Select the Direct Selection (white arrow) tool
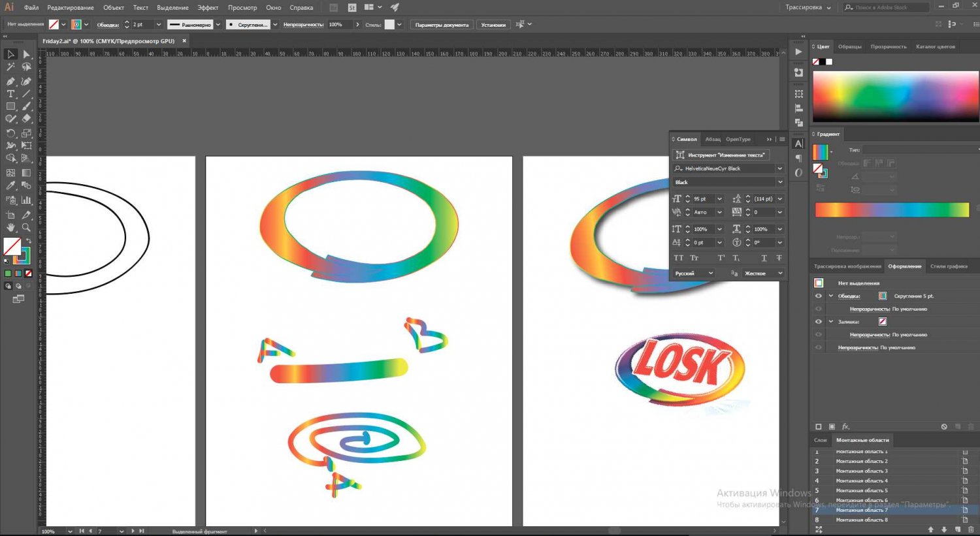The width and height of the screenshot is (980, 536). tap(26, 54)
